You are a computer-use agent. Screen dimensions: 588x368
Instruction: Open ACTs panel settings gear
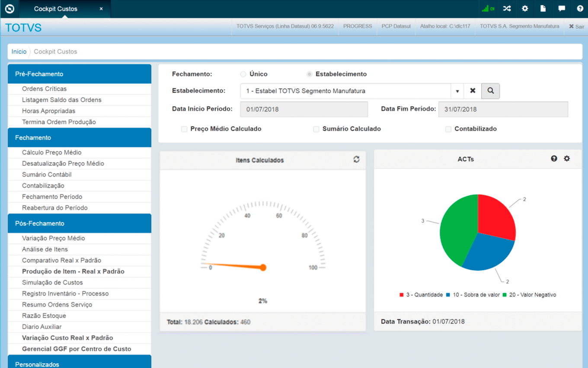(567, 158)
